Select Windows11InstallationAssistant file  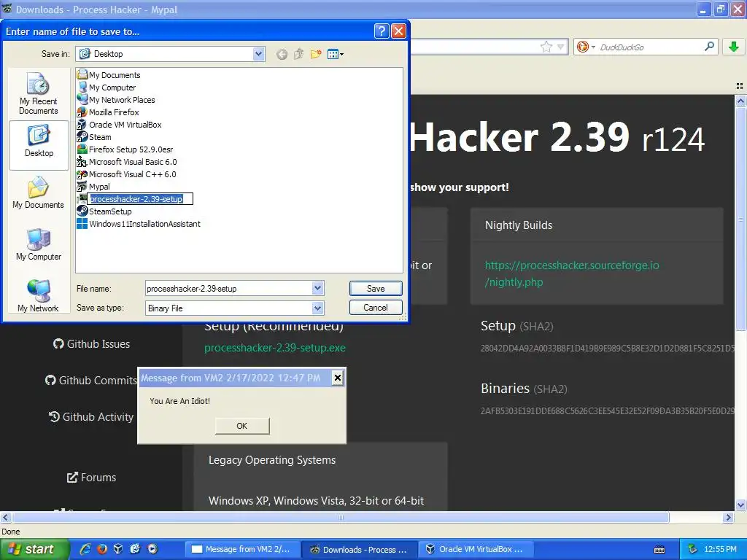tap(139, 223)
